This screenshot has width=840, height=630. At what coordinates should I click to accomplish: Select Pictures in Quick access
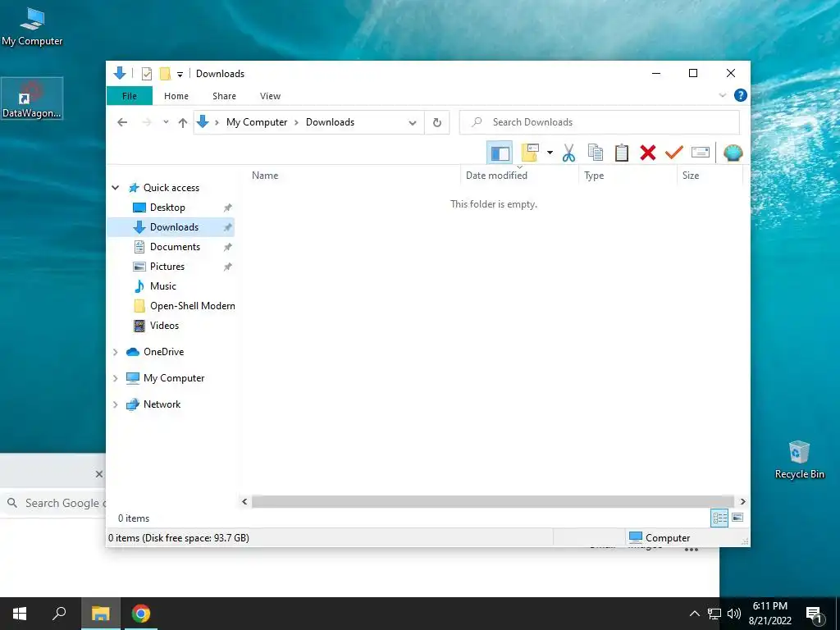point(167,267)
